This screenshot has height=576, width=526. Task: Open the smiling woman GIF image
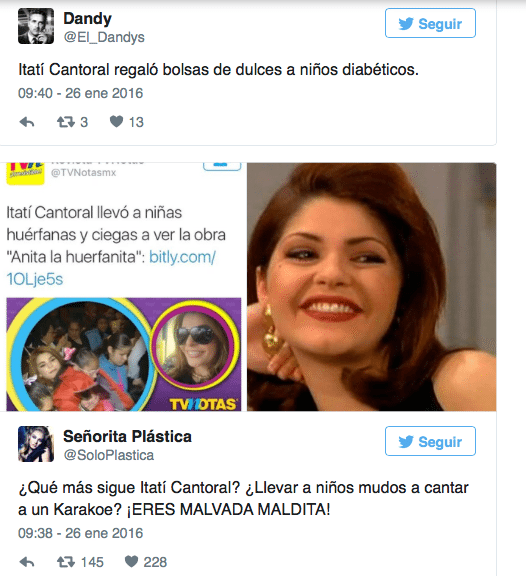tap(371, 287)
